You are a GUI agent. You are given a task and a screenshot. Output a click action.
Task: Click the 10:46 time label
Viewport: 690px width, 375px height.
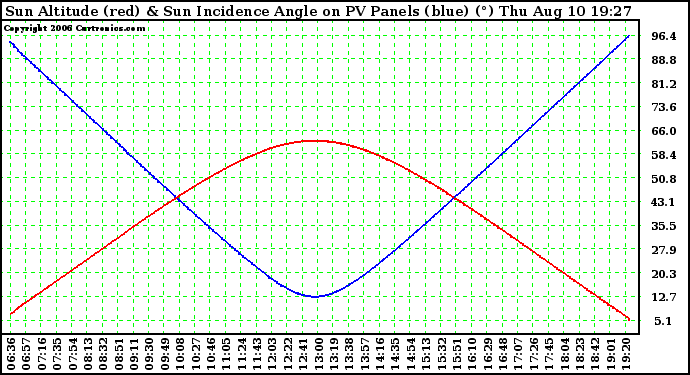click(x=211, y=354)
